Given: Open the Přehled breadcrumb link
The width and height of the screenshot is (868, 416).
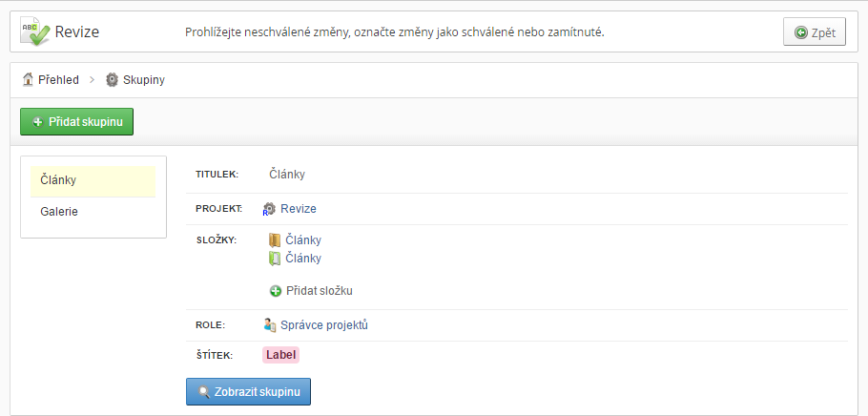Looking at the screenshot, I should (x=59, y=80).
